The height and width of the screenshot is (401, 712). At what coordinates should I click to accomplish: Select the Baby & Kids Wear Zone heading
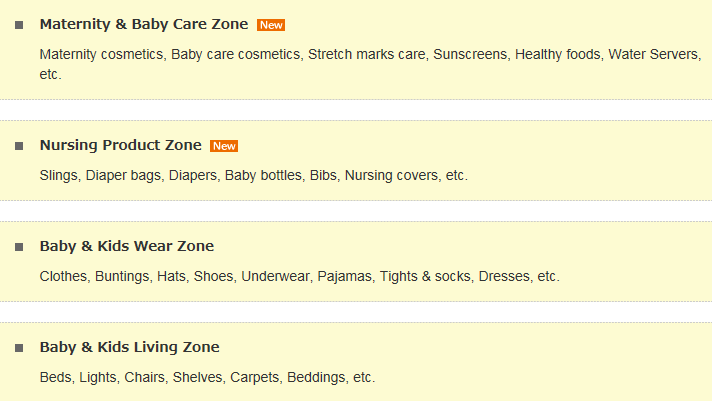tap(127, 246)
